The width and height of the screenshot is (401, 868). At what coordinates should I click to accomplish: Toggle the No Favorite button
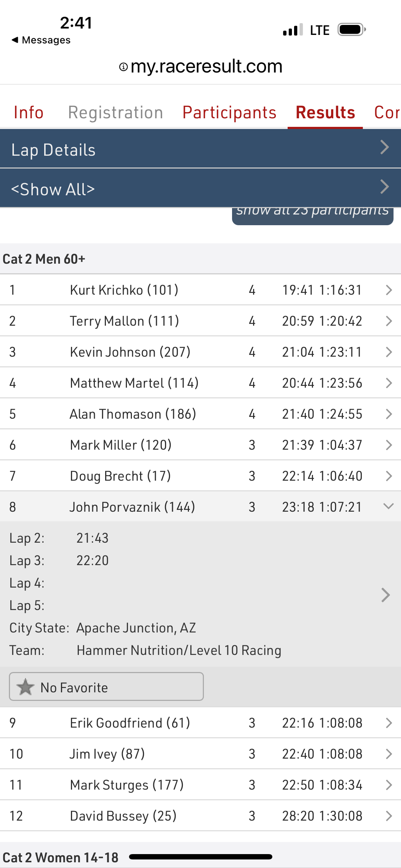pyautogui.click(x=106, y=687)
